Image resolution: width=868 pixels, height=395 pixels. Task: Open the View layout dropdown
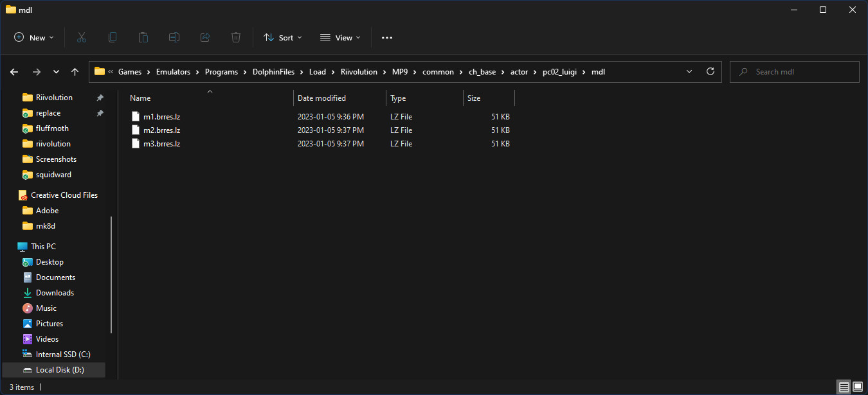tap(341, 38)
